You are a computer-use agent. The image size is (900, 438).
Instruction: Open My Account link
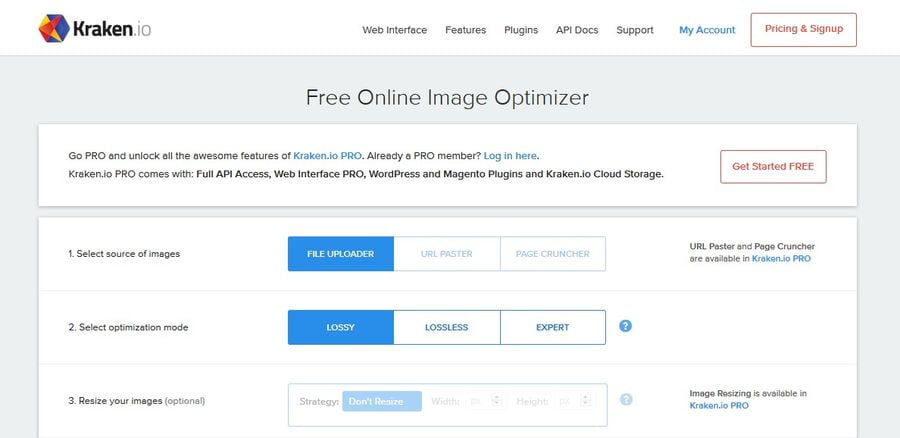coord(707,30)
